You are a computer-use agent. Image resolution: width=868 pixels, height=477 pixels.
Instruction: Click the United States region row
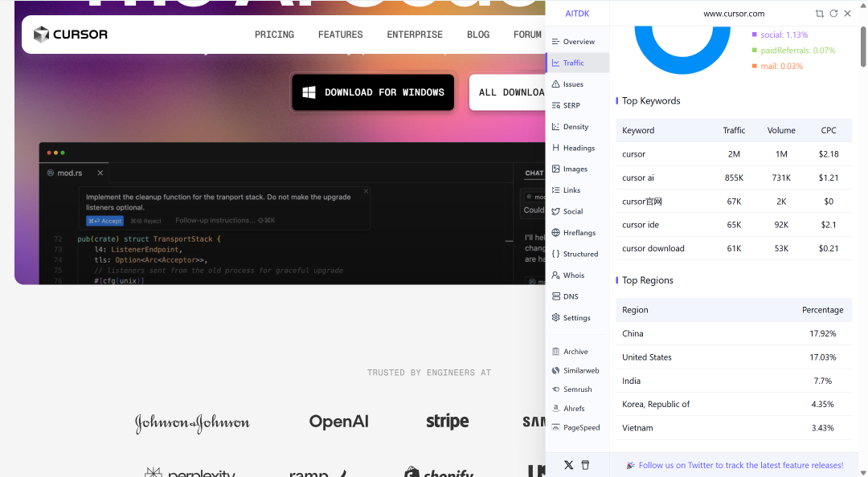click(734, 357)
